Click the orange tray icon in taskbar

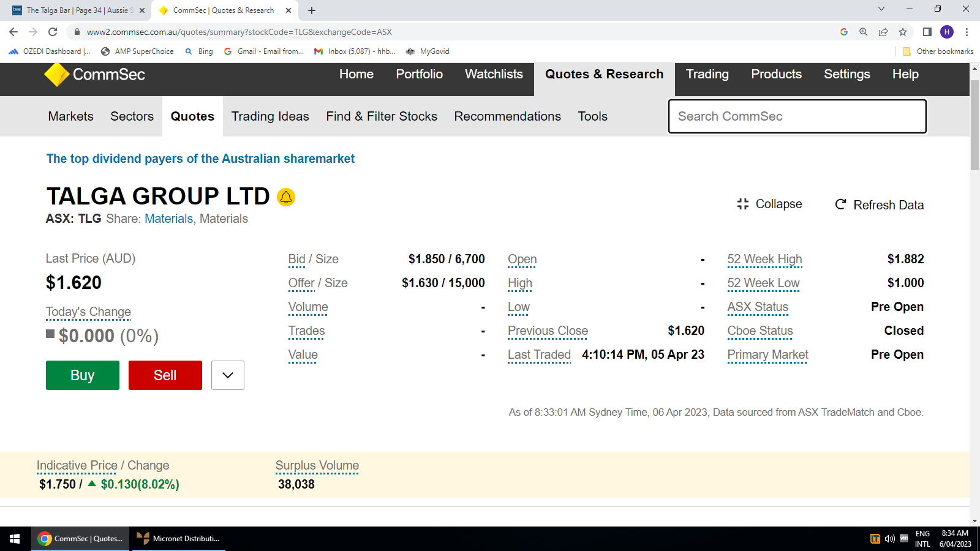875,539
